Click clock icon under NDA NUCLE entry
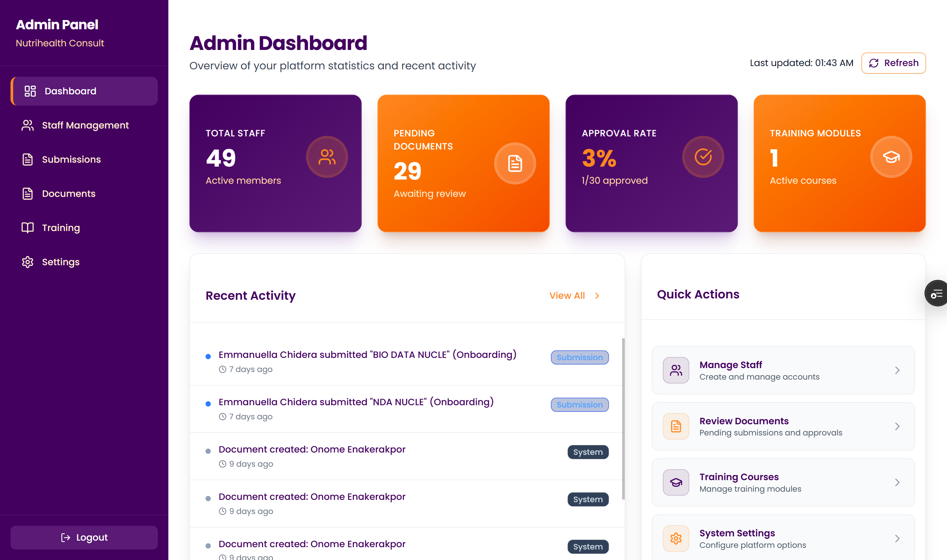The image size is (947, 560). coord(223,417)
